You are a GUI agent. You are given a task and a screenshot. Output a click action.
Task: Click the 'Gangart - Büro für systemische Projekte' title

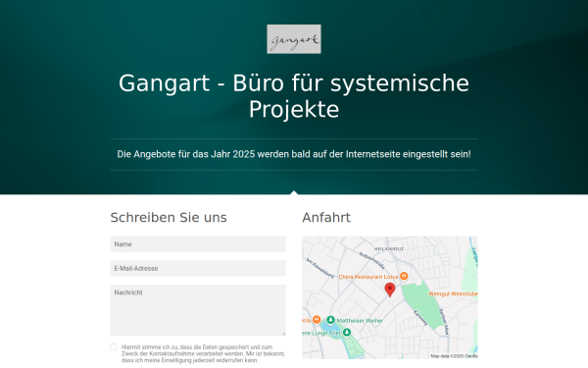(294, 96)
